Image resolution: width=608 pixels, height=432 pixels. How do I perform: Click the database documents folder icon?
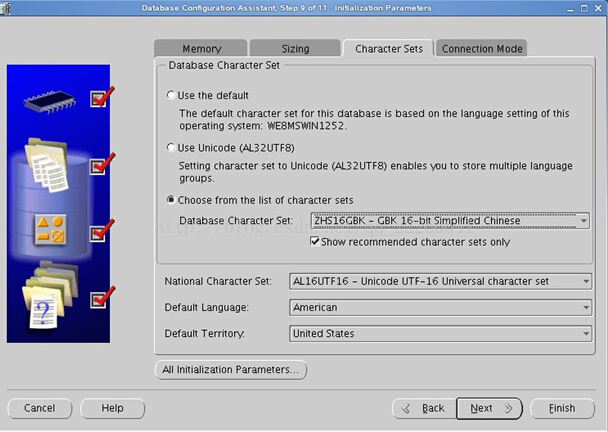(47, 165)
